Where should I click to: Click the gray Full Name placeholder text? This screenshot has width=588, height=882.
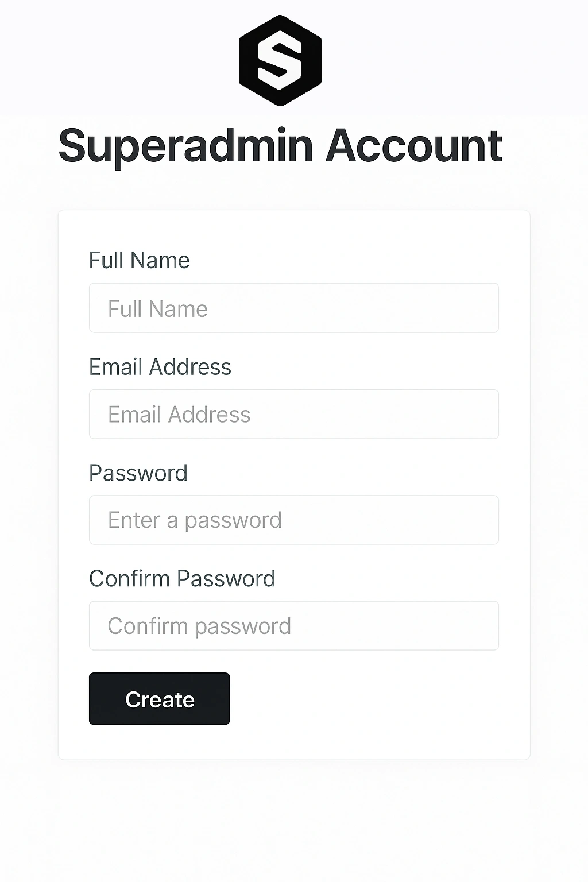[158, 309]
